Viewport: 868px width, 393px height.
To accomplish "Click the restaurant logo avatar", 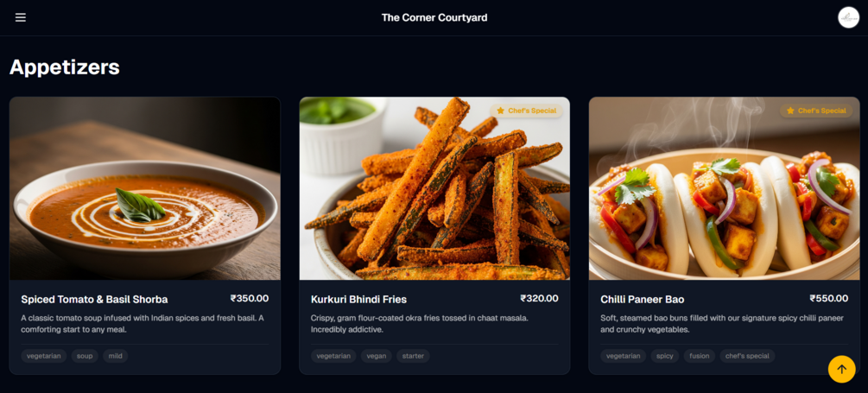I will [848, 17].
